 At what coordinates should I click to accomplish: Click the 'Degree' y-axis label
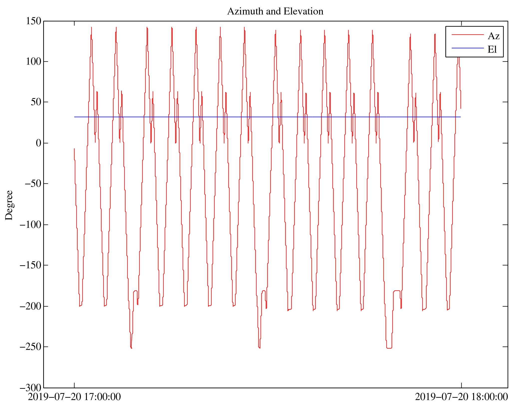[x=9, y=205]
